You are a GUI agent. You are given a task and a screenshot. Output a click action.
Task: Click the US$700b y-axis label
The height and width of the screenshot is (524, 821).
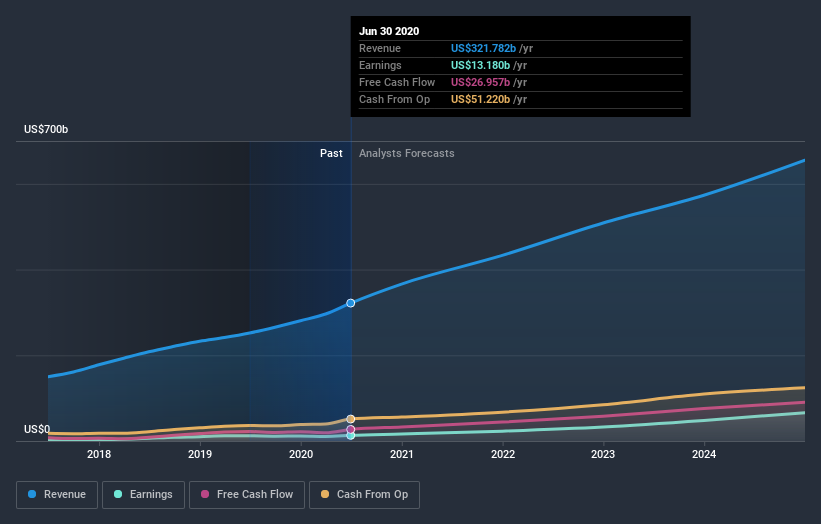[x=46, y=129]
